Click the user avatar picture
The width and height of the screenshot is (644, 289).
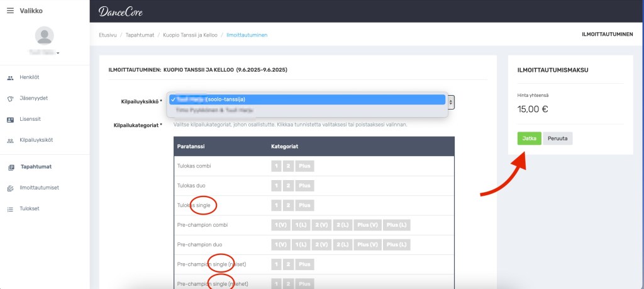(x=44, y=35)
